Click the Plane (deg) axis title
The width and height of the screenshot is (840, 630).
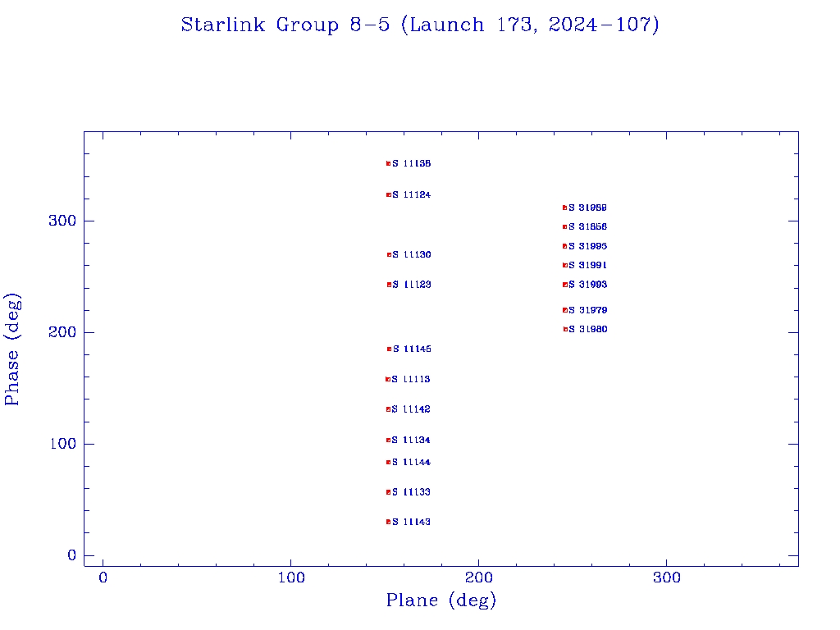coord(441,600)
